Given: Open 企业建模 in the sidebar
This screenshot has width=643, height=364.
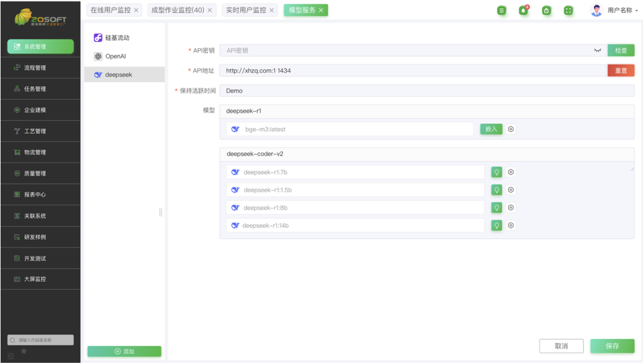Looking at the screenshot, I should [41, 110].
